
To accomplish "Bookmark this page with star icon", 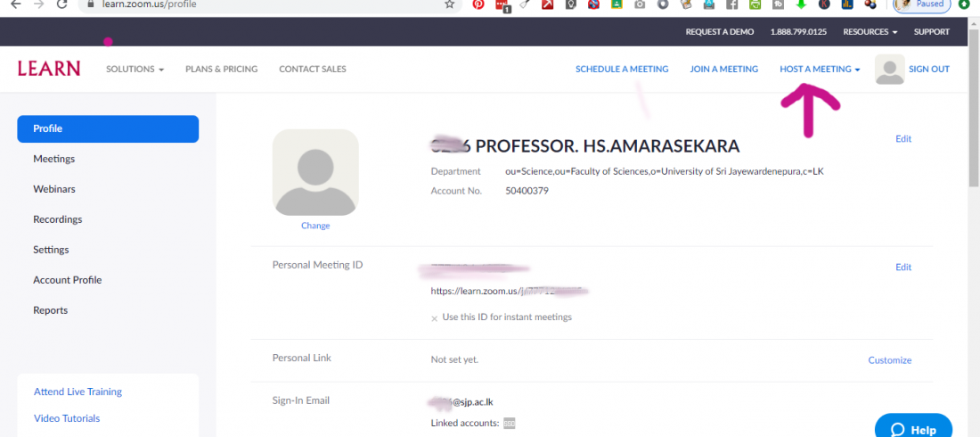I will coord(449,4).
